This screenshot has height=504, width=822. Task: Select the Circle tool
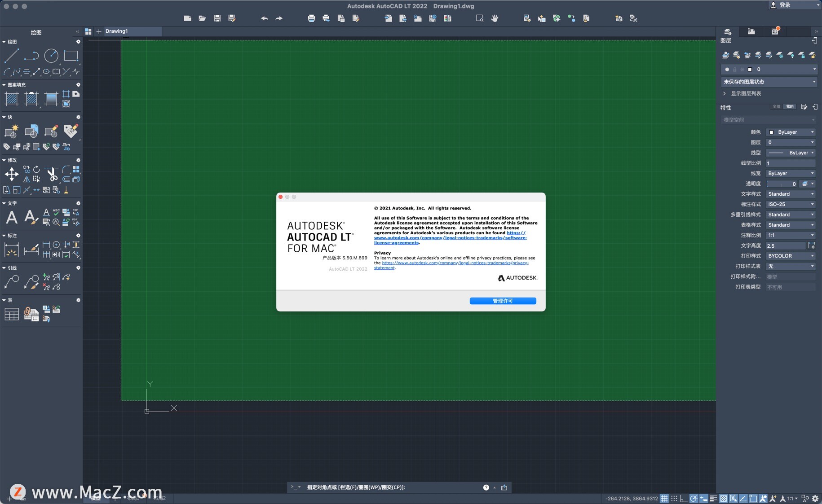51,56
